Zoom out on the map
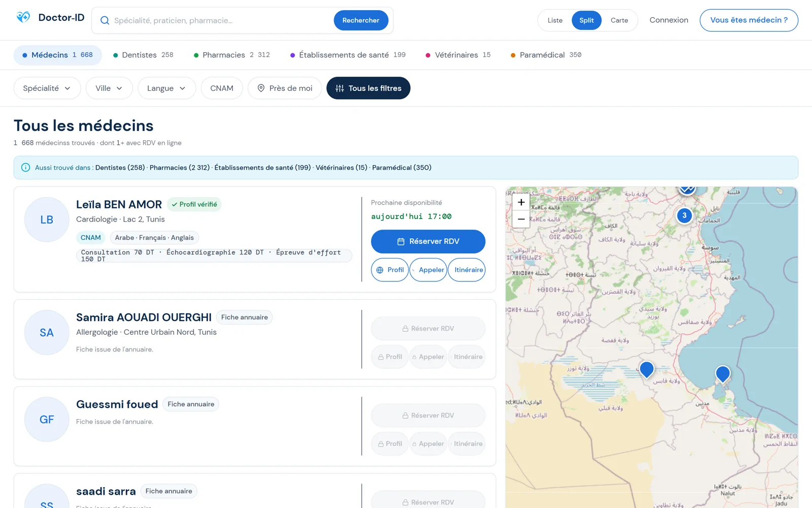812x508 pixels. [521, 219]
